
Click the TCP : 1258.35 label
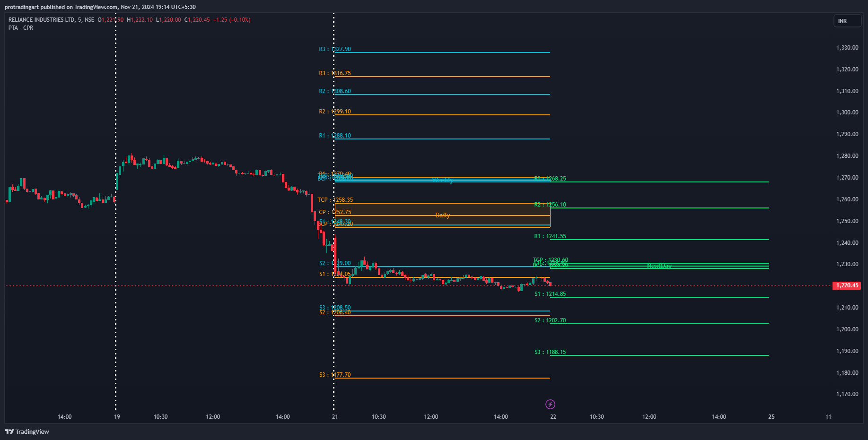[335, 200]
